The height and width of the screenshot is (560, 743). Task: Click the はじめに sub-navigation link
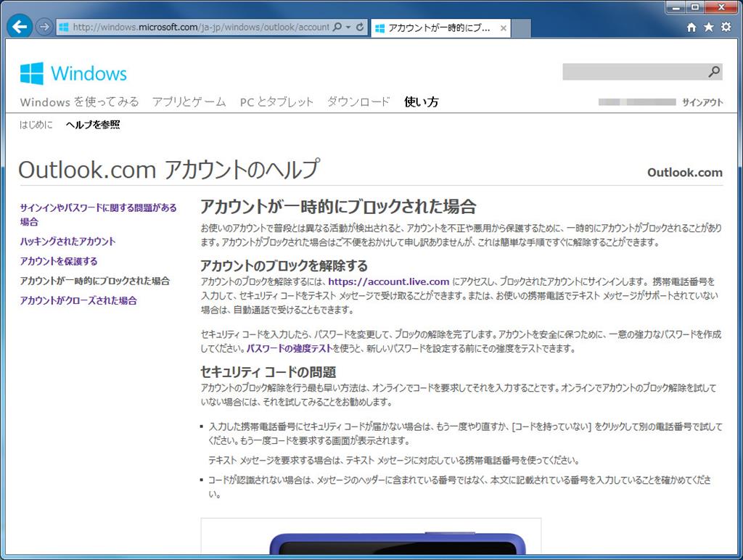click(36, 125)
